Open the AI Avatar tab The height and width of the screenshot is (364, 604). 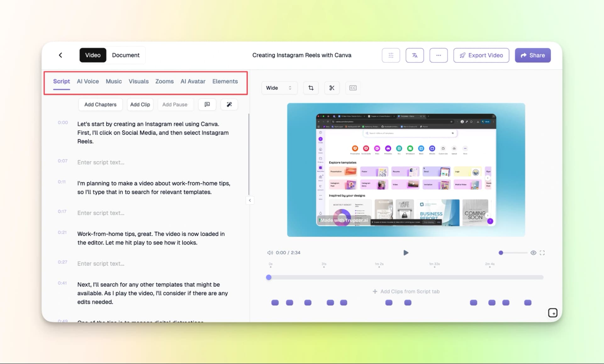tap(193, 81)
